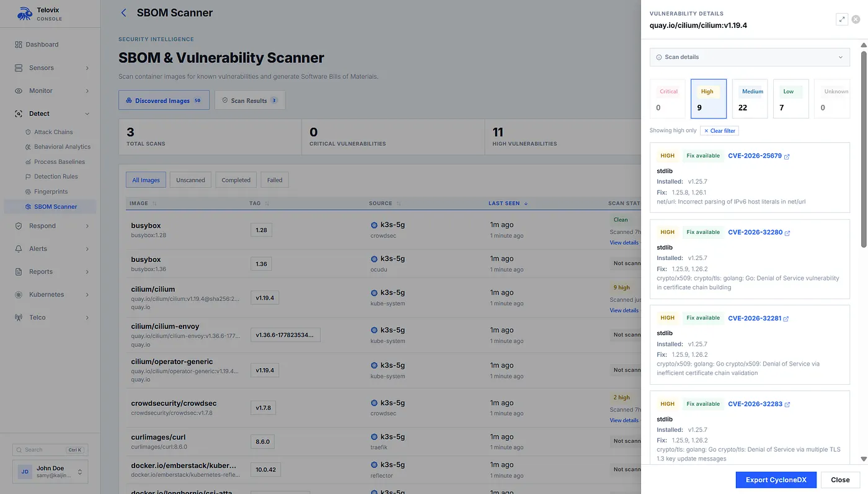Expand the vulnerability details panel to fullscreen

pyautogui.click(x=842, y=19)
